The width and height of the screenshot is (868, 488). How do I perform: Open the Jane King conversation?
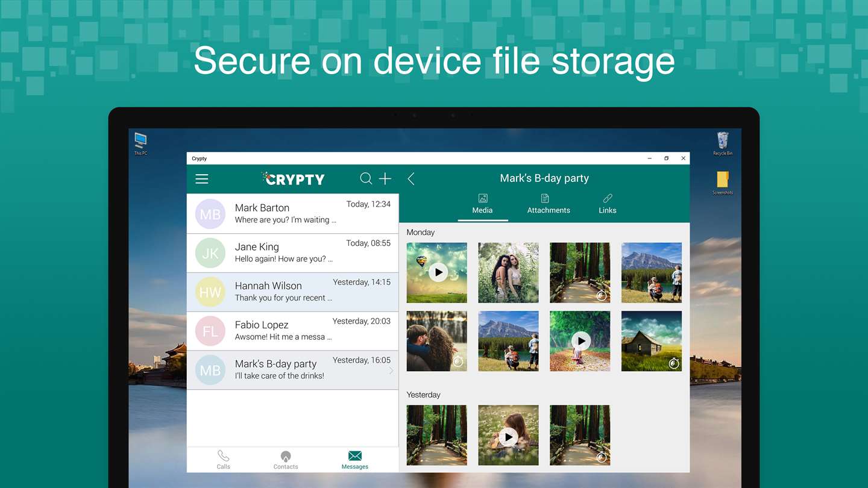(293, 253)
